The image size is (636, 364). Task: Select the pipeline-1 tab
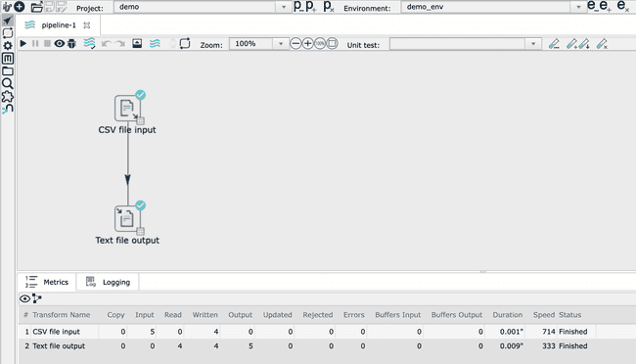click(59, 25)
